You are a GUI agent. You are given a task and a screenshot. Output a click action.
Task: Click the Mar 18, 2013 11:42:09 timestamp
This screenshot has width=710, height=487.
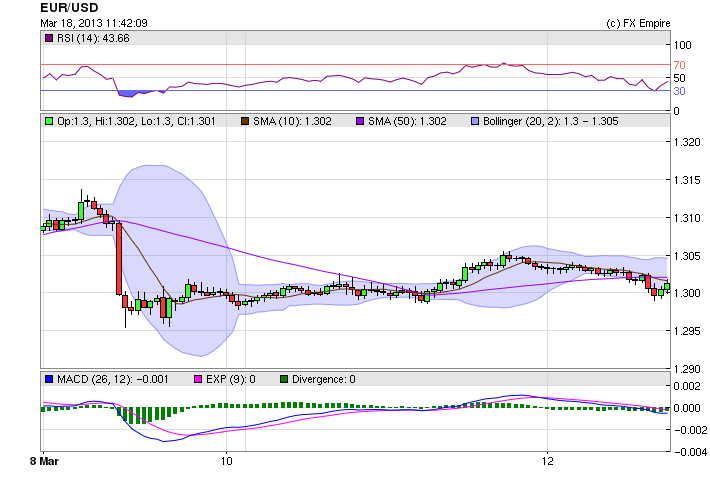(94, 23)
